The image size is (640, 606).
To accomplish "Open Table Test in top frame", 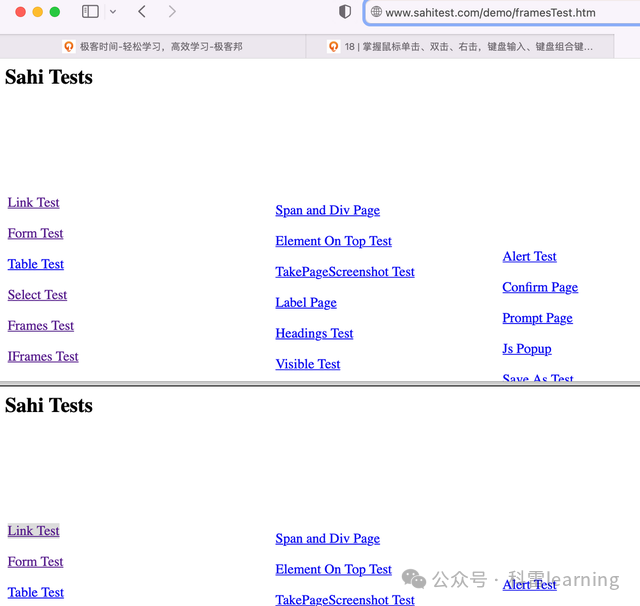I will pyautogui.click(x=36, y=264).
